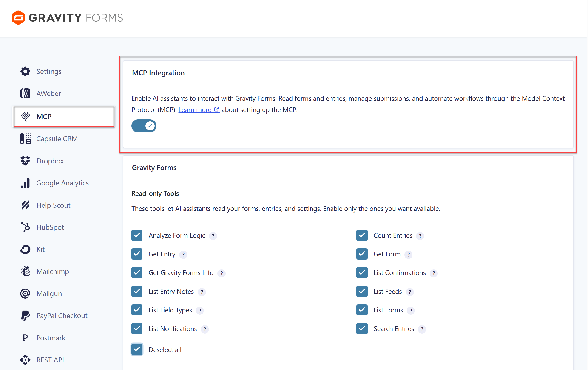Click the Gravity Forms hexagon logo
The height and width of the screenshot is (370, 588).
pyautogui.click(x=18, y=18)
